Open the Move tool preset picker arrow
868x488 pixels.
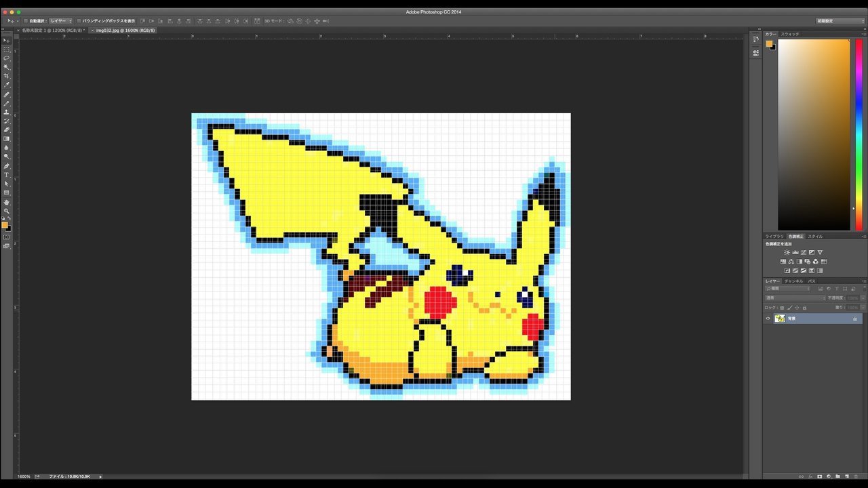click(18, 21)
